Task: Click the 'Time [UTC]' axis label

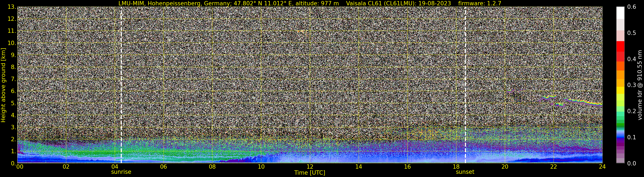Action: pyautogui.click(x=310, y=173)
